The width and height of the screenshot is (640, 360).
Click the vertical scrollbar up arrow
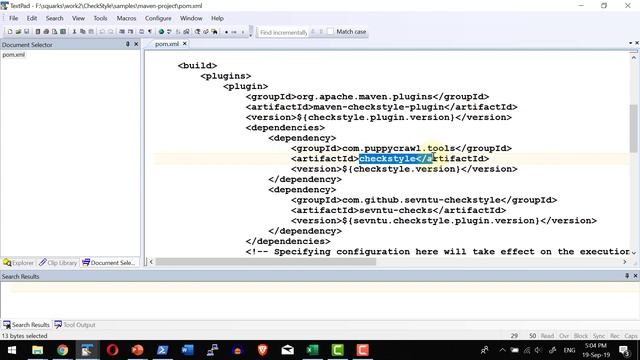click(x=633, y=58)
